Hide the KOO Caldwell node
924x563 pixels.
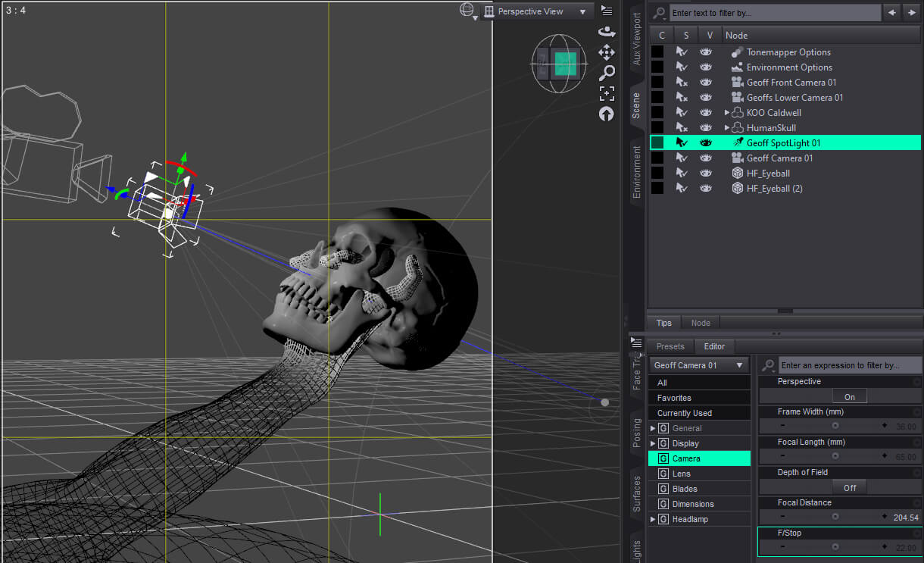[706, 113]
